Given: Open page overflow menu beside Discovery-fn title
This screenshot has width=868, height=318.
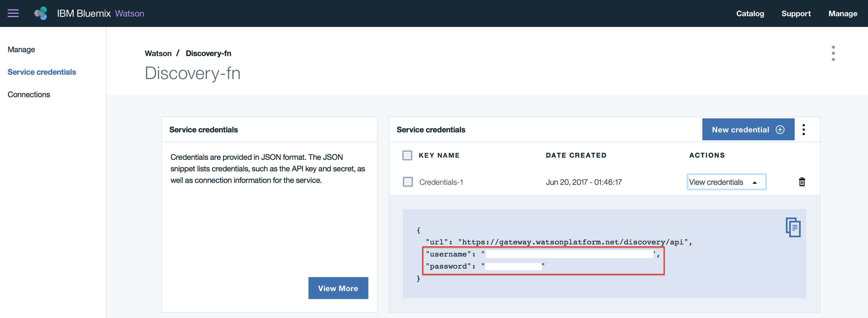Looking at the screenshot, I should [833, 53].
